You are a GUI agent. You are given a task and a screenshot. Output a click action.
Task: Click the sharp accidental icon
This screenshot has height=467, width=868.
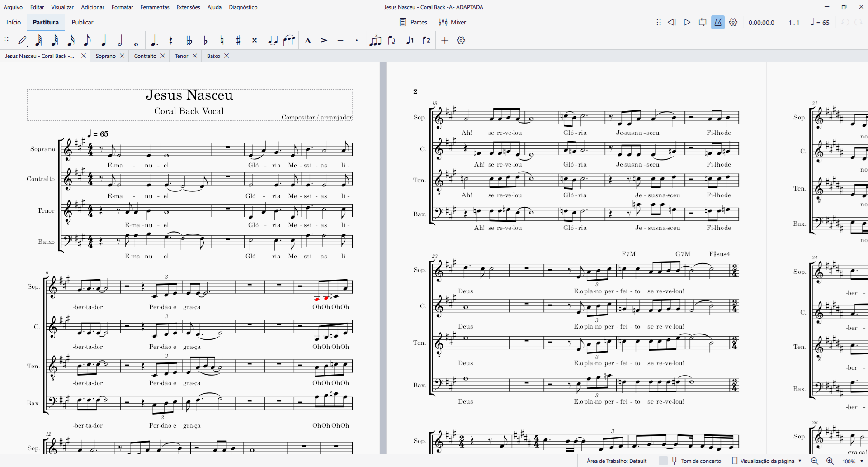(238, 41)
